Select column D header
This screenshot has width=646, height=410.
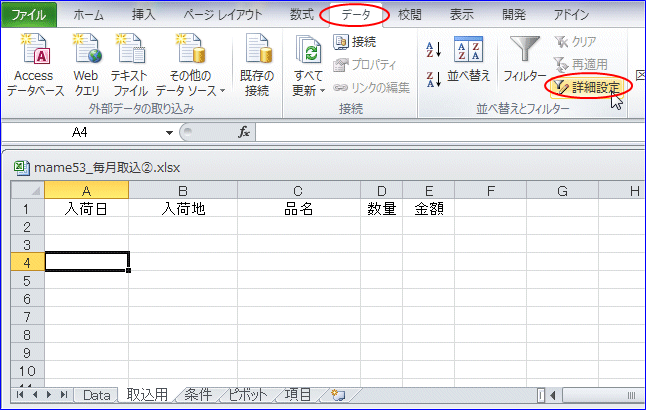pos(382,190)
